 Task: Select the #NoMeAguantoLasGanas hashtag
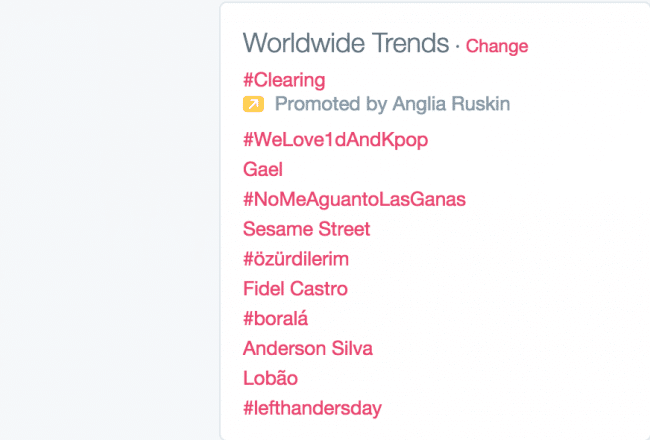click(x=354, y=199)
